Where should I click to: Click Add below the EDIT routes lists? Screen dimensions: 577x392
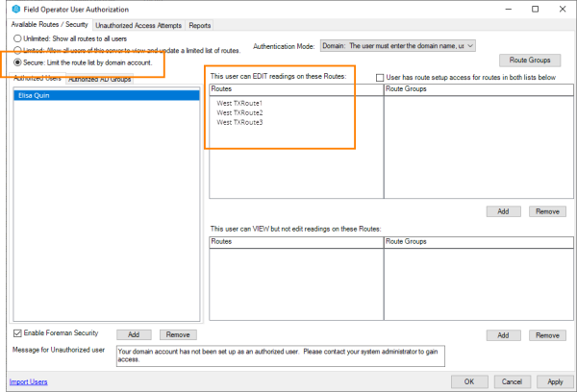505,210
